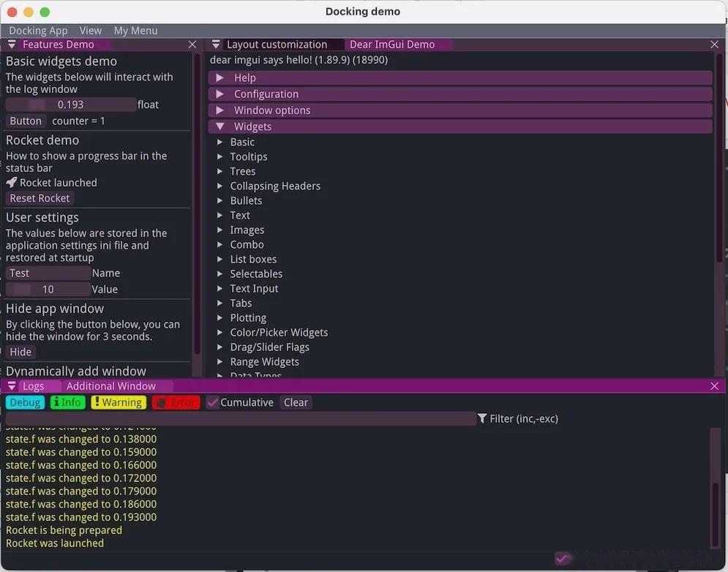
Task: Click the rocket icon beside Rocket launched
Action: pos(10,182)
